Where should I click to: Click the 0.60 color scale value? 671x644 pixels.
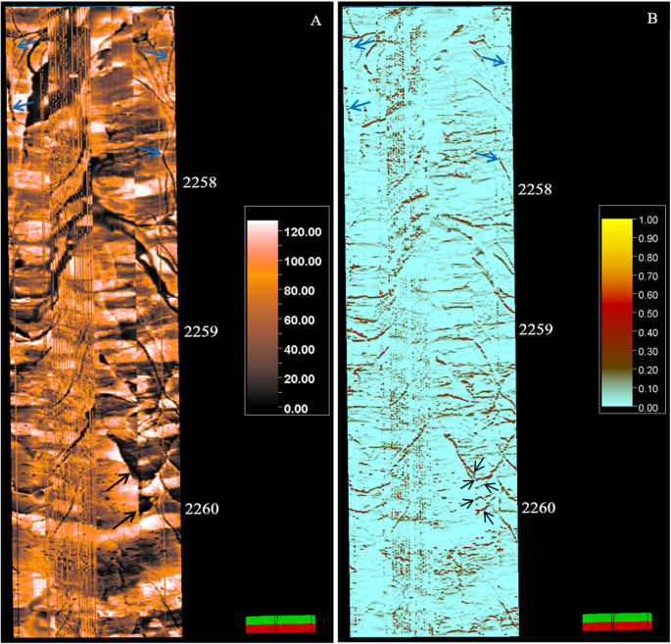point(647,295)
